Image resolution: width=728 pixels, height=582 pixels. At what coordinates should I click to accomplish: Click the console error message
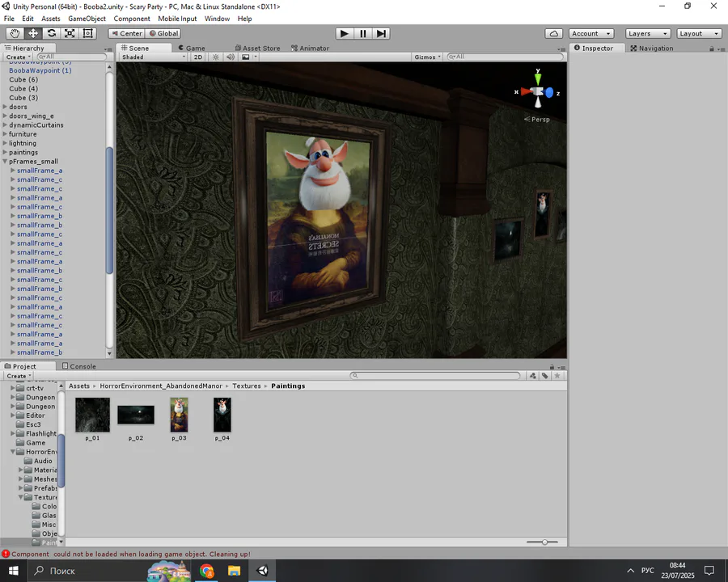click(x=131, y=555)
